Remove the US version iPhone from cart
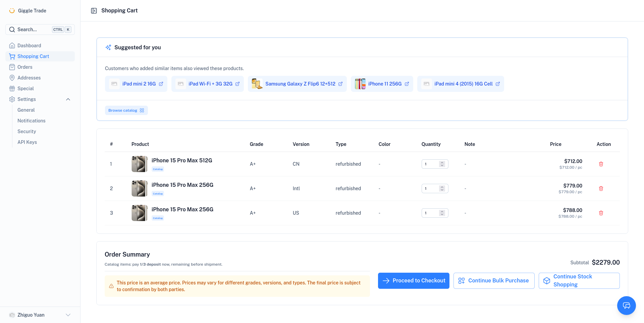 pyautogui.click(x=601, y=213)
